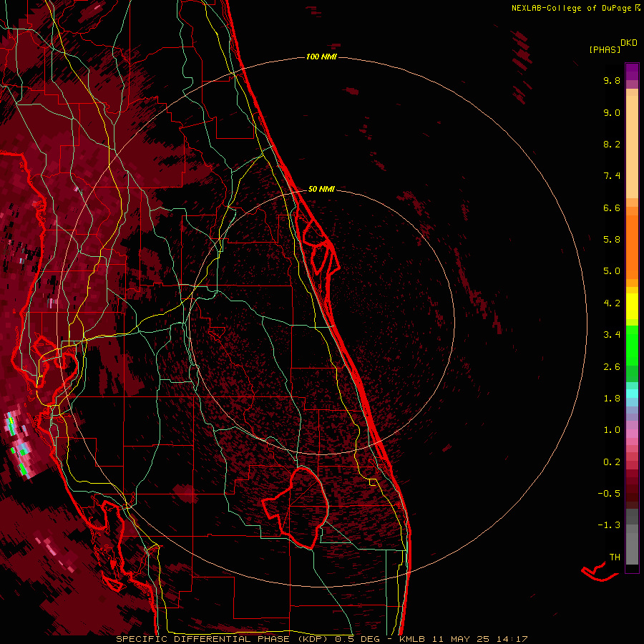Pick the pink color scale segment near 1.0
The width and height of the screenshot is (644, 644).
coord(632,434)
